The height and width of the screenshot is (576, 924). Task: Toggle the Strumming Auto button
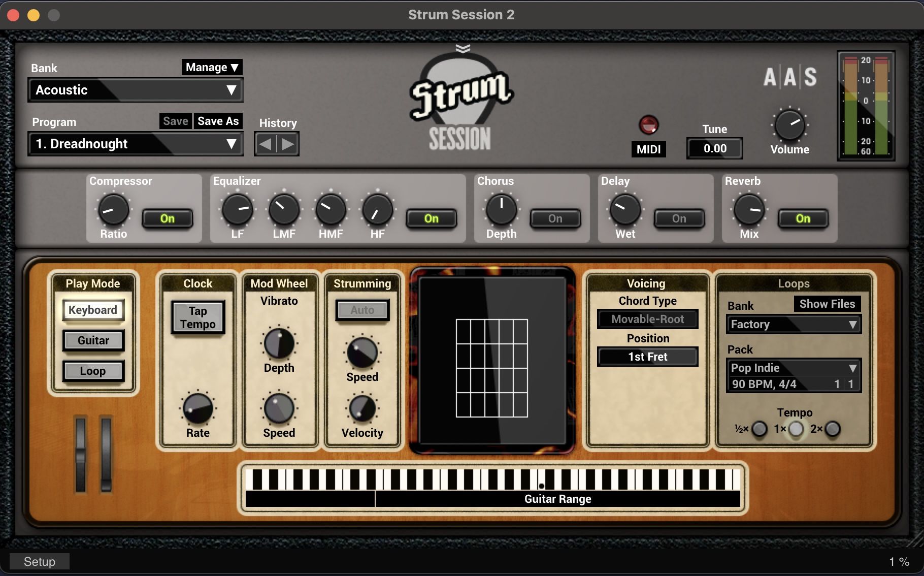[362, 310]
